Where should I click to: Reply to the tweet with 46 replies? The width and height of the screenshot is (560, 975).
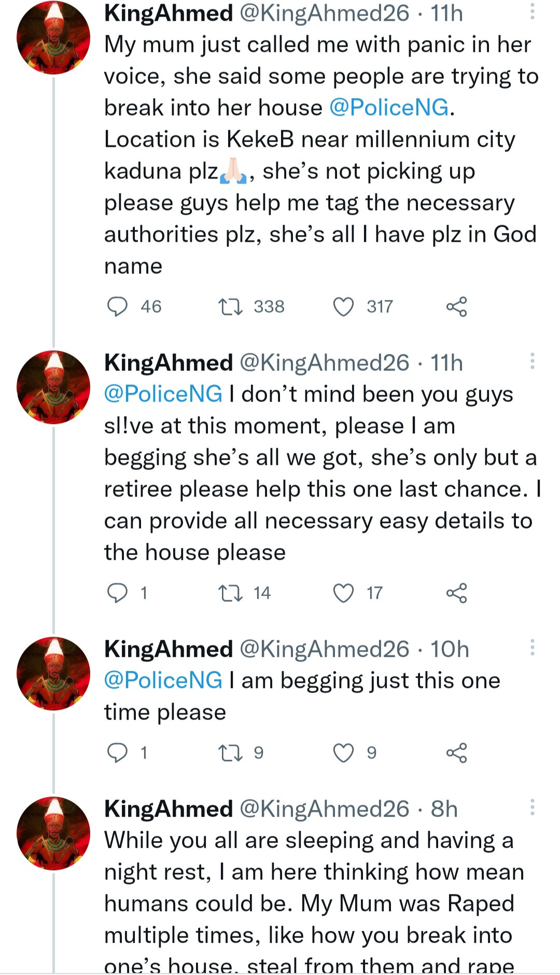coord(117,307)
